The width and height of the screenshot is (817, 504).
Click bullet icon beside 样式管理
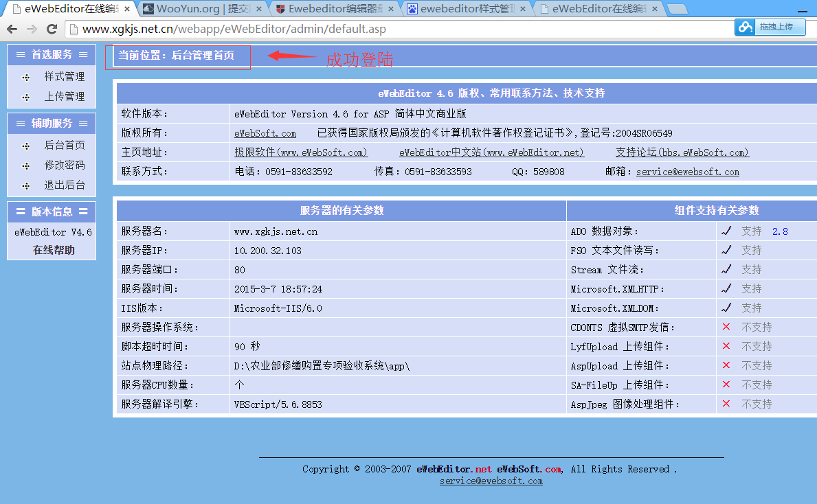26,78
